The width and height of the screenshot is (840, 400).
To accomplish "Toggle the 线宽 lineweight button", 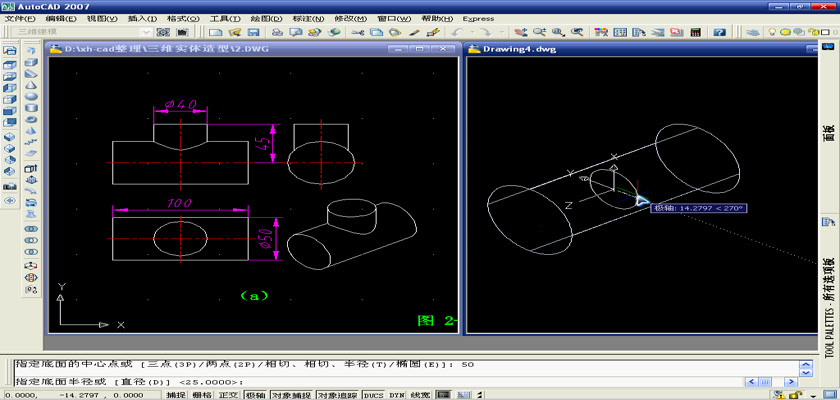I will [x=420, y=395].
